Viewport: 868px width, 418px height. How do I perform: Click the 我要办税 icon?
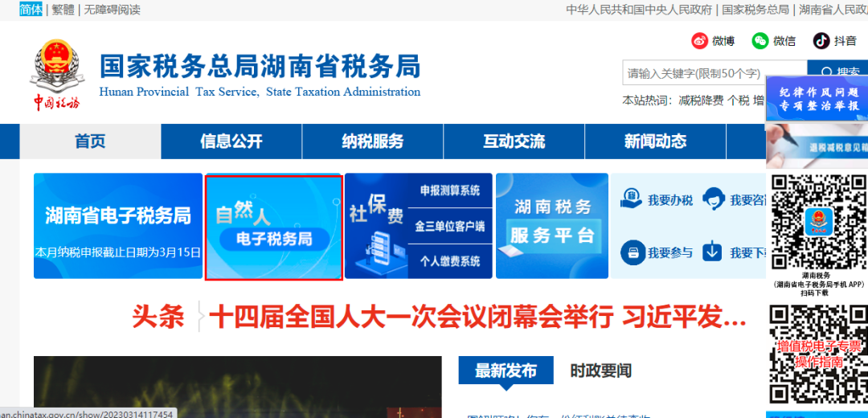point(631,199)
